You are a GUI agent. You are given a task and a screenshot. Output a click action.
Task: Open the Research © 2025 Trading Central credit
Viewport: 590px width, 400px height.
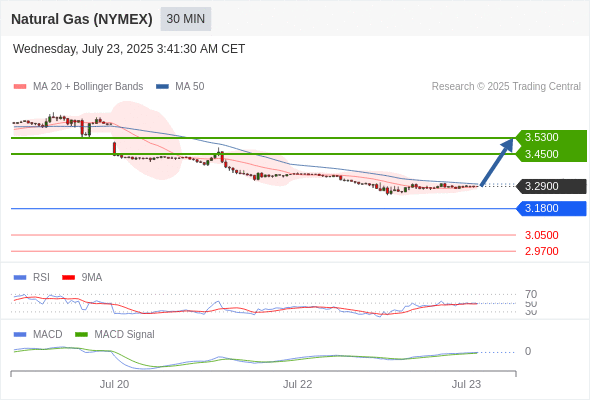(x=506, y=87)
